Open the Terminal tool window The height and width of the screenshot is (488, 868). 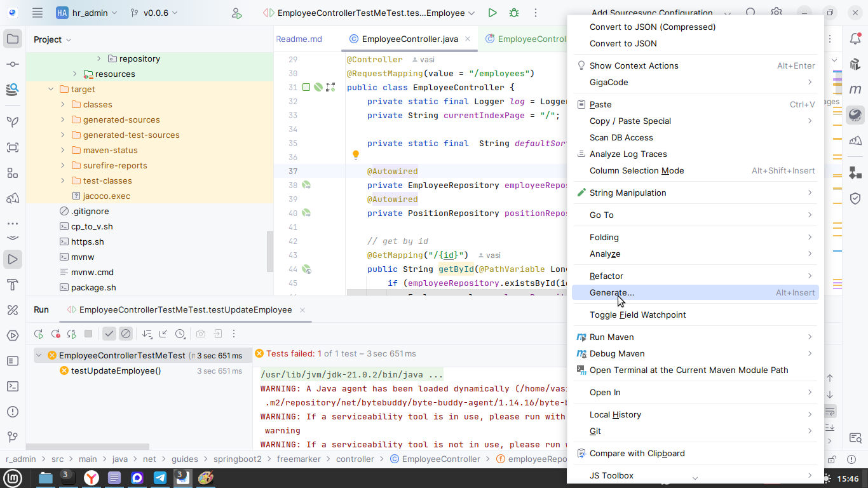pos(12,386)
